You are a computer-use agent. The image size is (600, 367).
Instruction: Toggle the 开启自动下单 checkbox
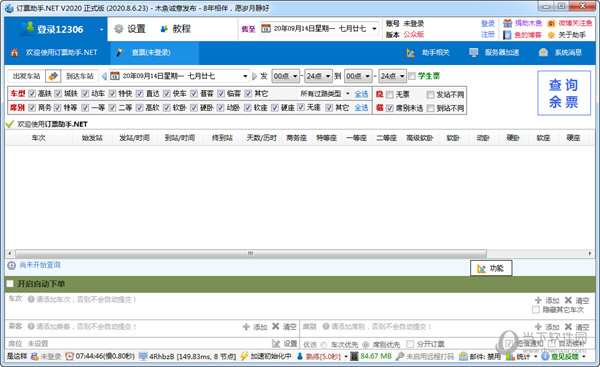(10, 284)
